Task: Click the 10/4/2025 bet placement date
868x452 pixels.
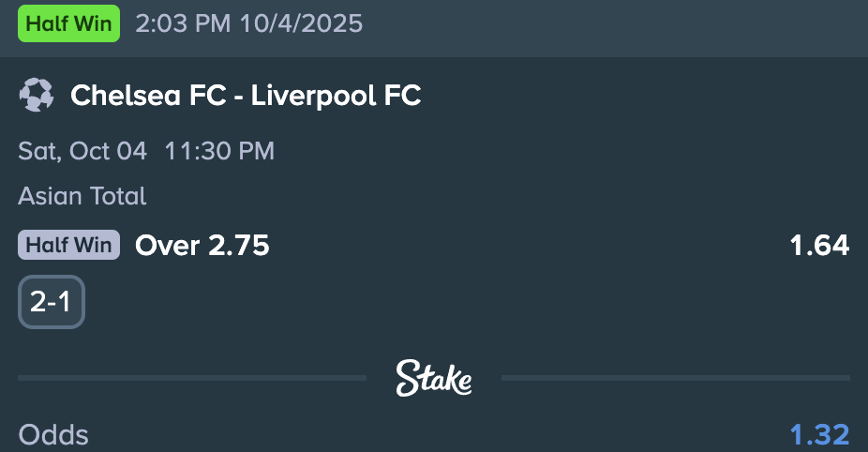Action: pyautogui.click(x=300, y=23)
